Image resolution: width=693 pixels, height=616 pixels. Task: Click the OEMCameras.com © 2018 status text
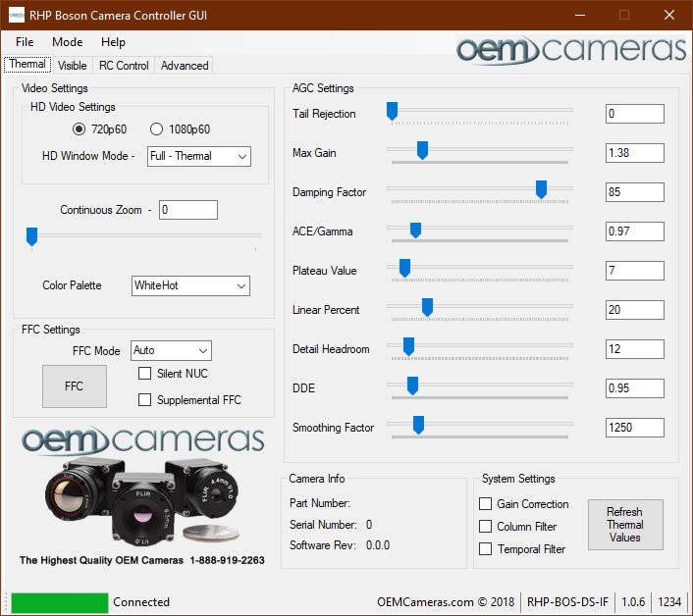(446, 602)
